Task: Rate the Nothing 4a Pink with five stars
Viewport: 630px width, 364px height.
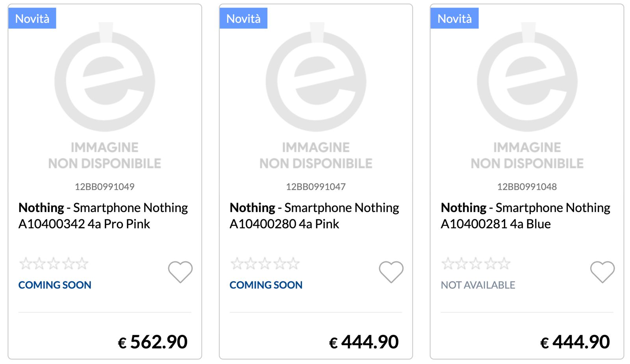Action: click(292, 263)
